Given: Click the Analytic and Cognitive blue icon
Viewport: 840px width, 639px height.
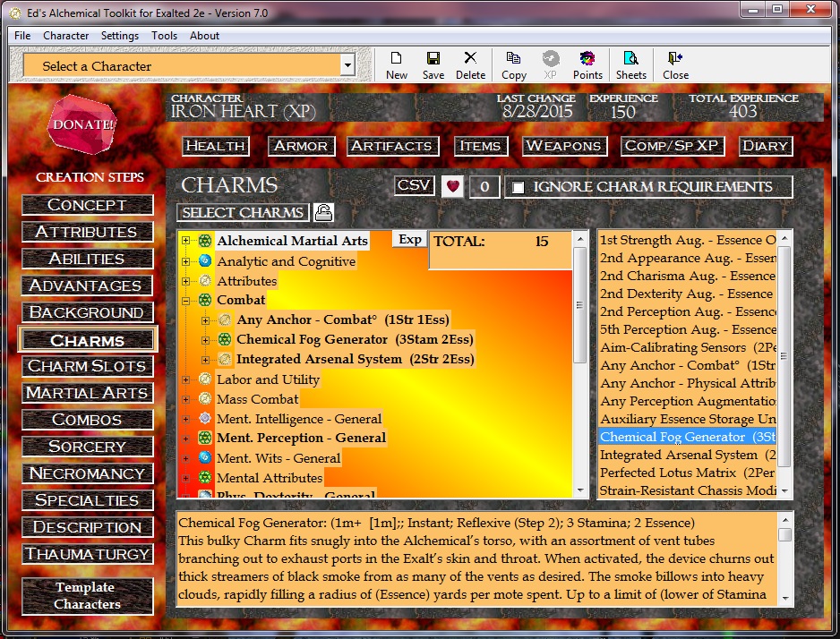Looking at the screenshot, I should 205,260.
